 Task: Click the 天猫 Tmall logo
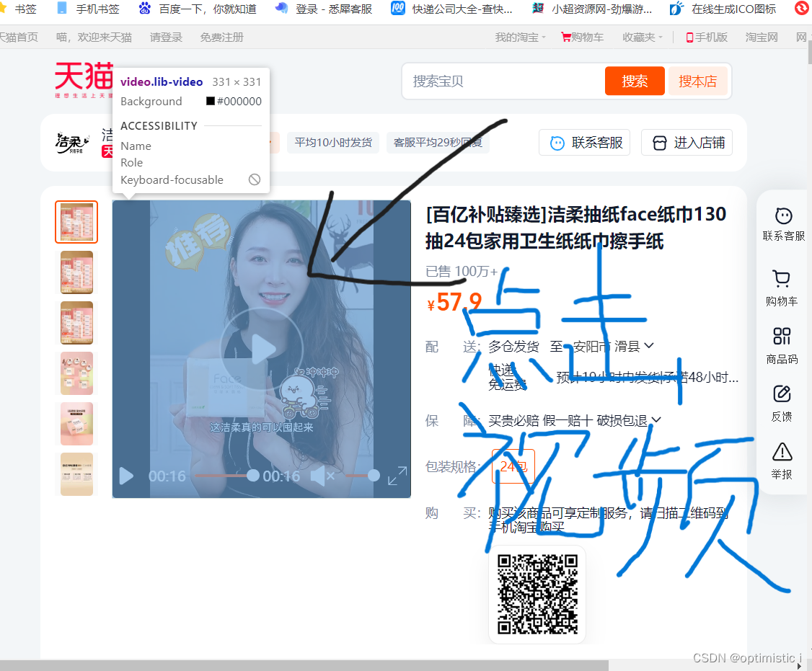tap(84, 79)
